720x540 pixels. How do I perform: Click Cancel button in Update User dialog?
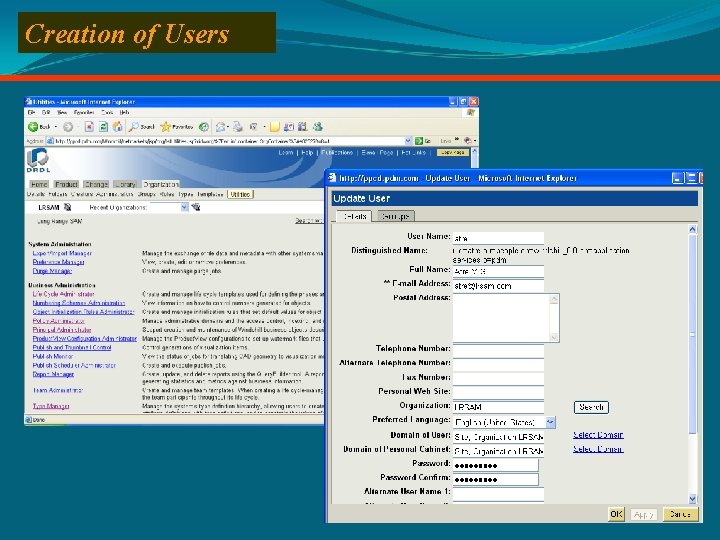pos(681,514)
